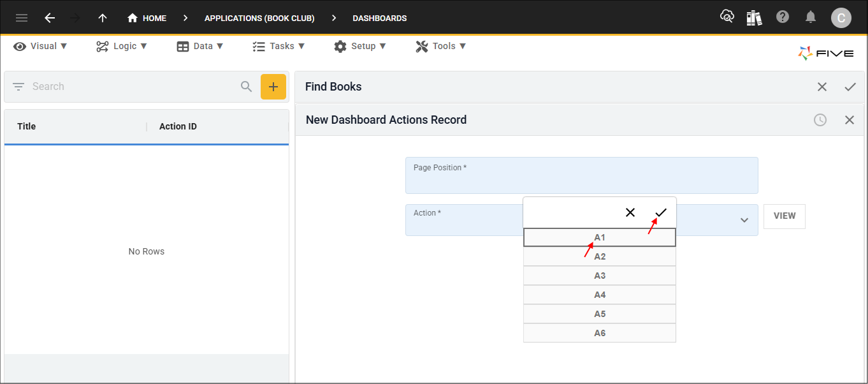868x384 pixels.
Task: Click the user avatar C
Action: point(841,18)
